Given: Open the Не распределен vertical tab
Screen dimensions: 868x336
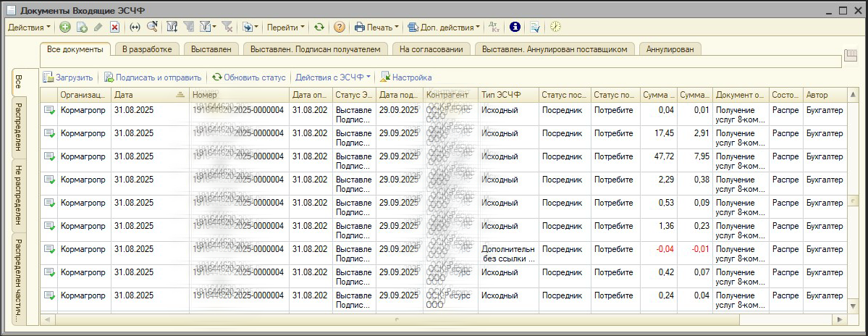Looking at the screenshot, I should coord(20,194).
